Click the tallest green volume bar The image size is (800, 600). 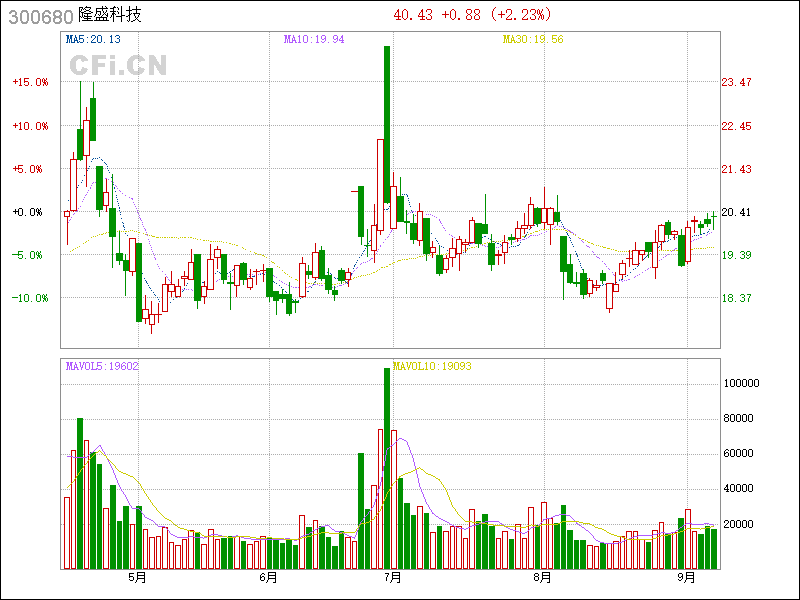tap(387, 468)
